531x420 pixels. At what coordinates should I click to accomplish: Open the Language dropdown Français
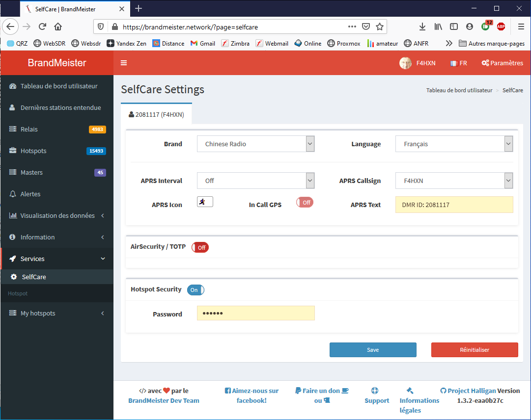[454, 144]
